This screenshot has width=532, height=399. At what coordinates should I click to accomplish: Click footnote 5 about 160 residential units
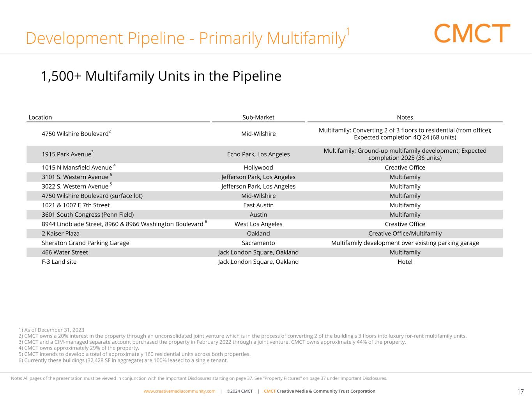click(x=134, y=354)
